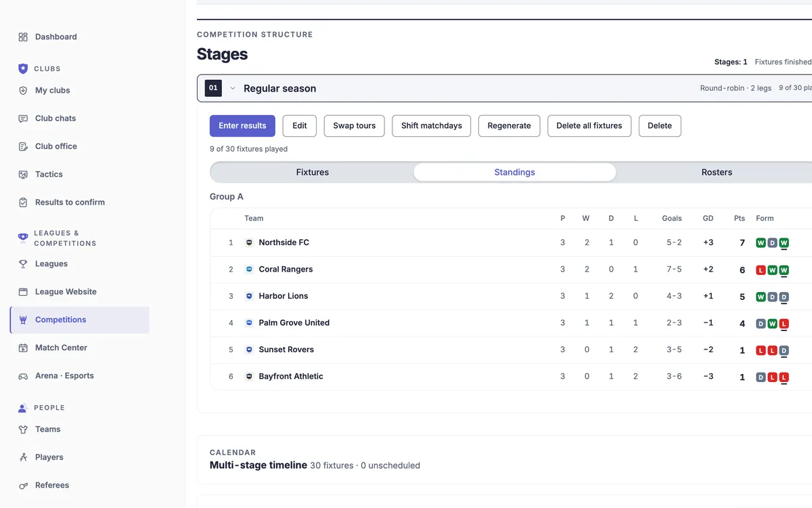
Task: Click the Regular season stage title
Action: click(x=280, y=89)
